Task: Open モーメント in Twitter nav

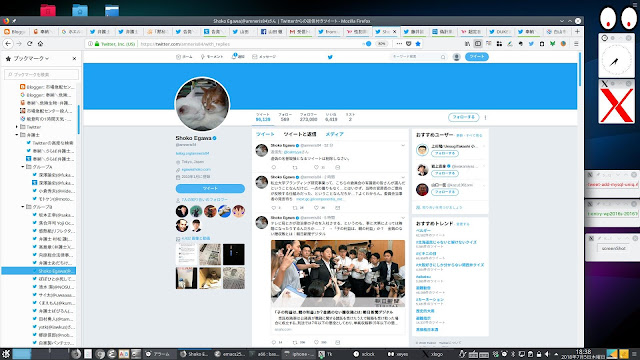Action: (212, 57)
